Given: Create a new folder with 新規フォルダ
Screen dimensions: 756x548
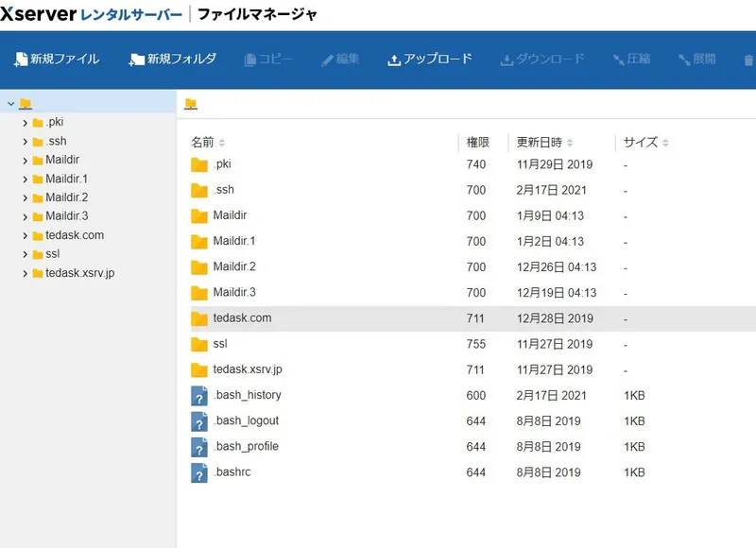Looking at the screenshot, I should [x=173, y=60].
